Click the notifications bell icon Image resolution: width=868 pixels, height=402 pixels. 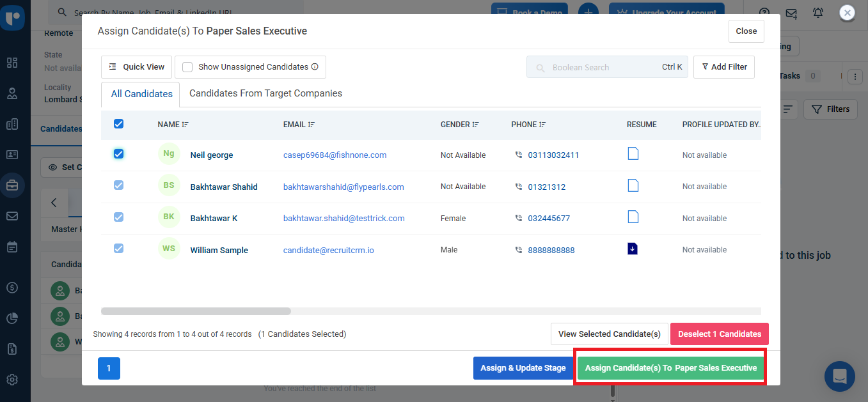[x=818, y=12]
